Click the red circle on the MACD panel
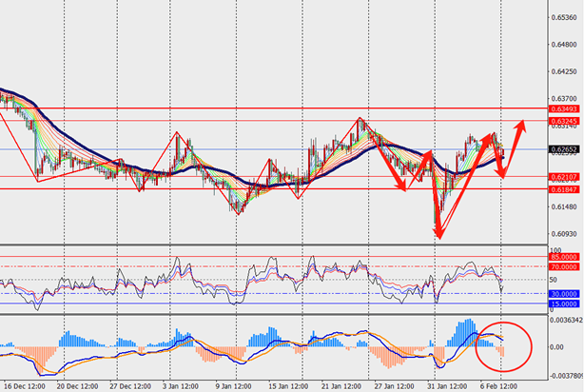584x392 pixels. (503, 345)
